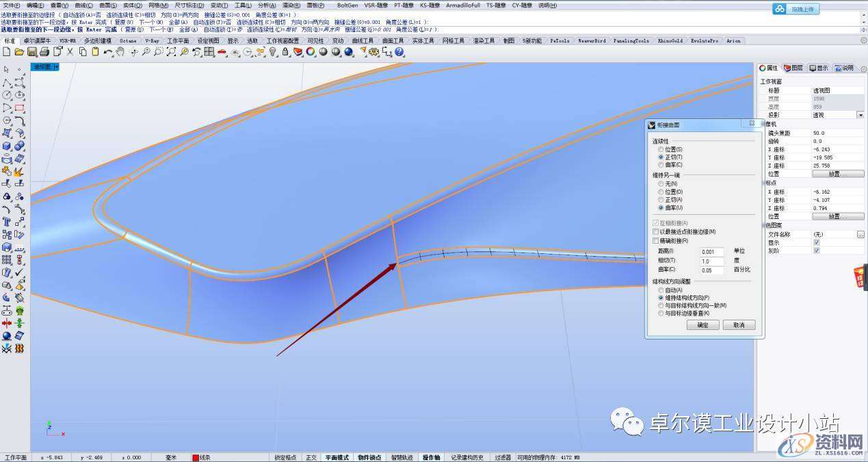The height and width of the screenshot is (462, 868).
Task: Select 曲率(C) continuity radio button
Action: pyautogui.click(x=661, y=165)
